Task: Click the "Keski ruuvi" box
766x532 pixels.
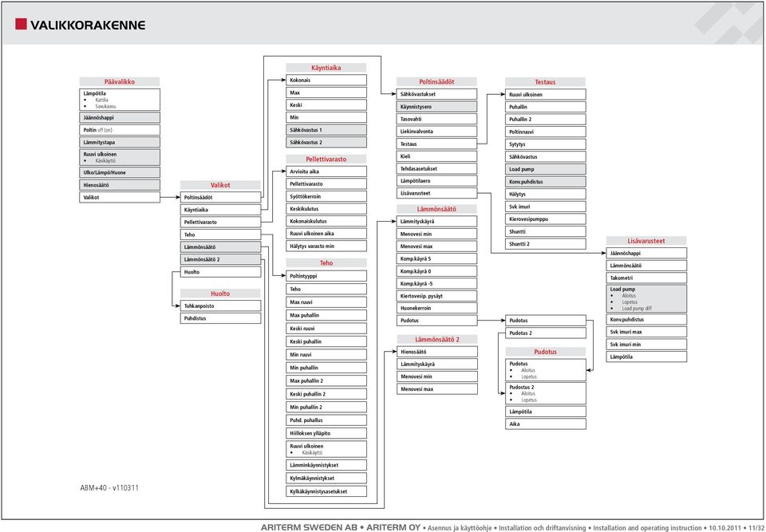Action: 326,329
